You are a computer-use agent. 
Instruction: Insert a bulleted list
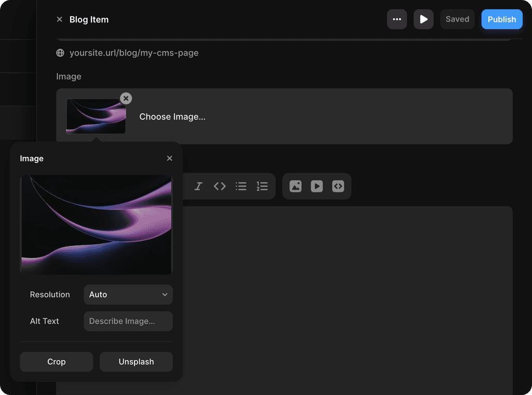click(x=241, y=186)
